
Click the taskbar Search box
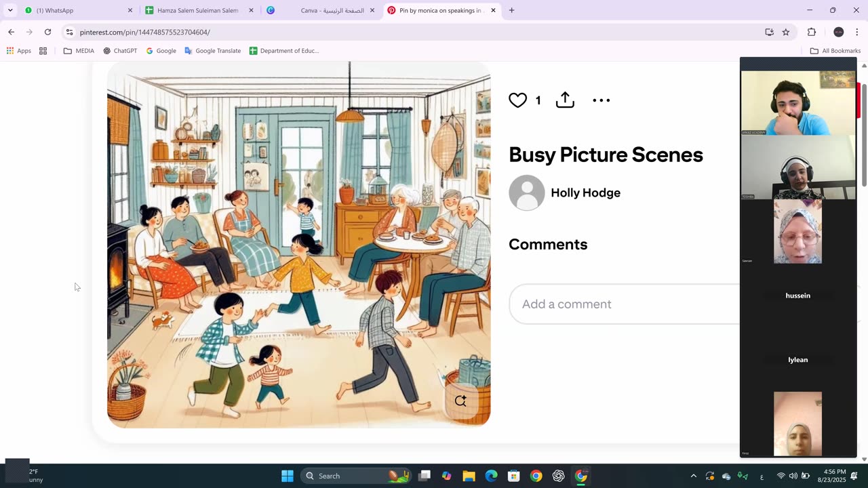(356, 476)
